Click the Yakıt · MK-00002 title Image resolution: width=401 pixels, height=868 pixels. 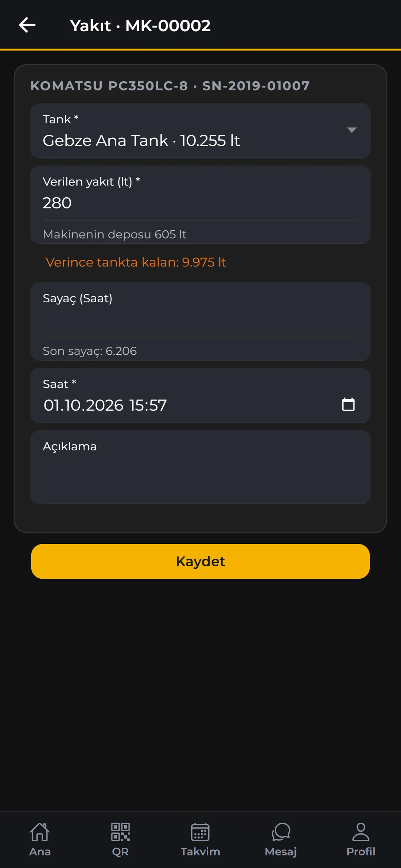tap(140, 26)
